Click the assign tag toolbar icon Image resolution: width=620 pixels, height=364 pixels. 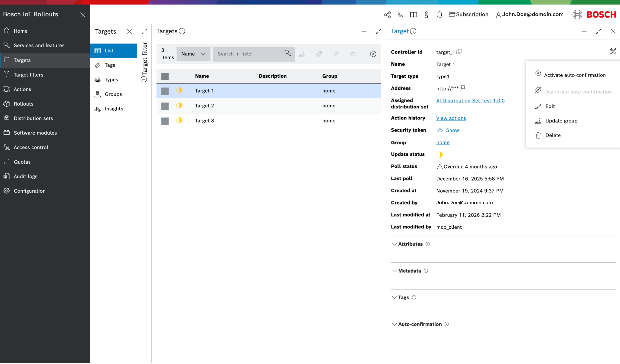pyautogui.click(x=319, y=54)
